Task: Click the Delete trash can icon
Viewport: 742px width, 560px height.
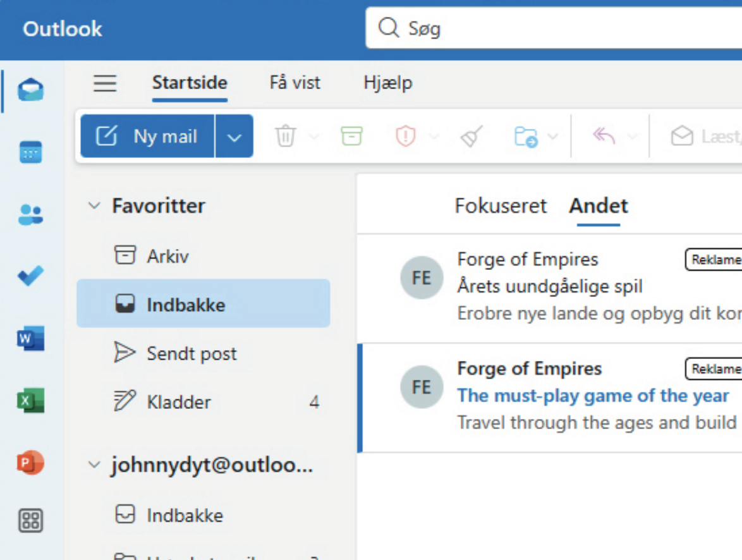Action: 286,137
